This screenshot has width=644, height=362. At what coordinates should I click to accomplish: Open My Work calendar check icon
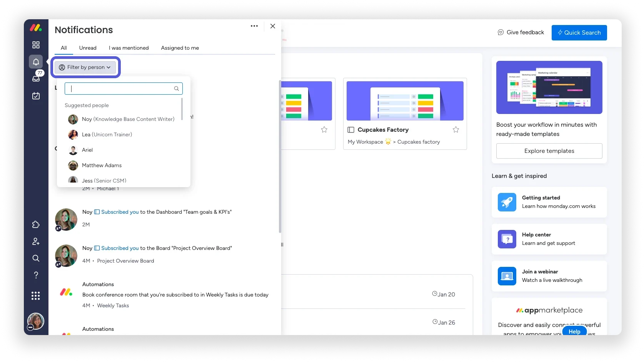(x=36, y=96)
